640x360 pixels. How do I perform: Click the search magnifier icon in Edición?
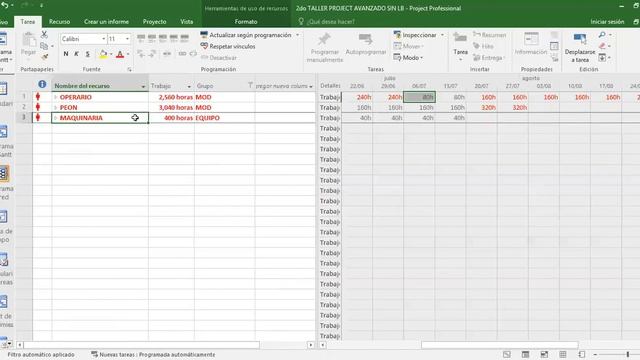(602, 35)
